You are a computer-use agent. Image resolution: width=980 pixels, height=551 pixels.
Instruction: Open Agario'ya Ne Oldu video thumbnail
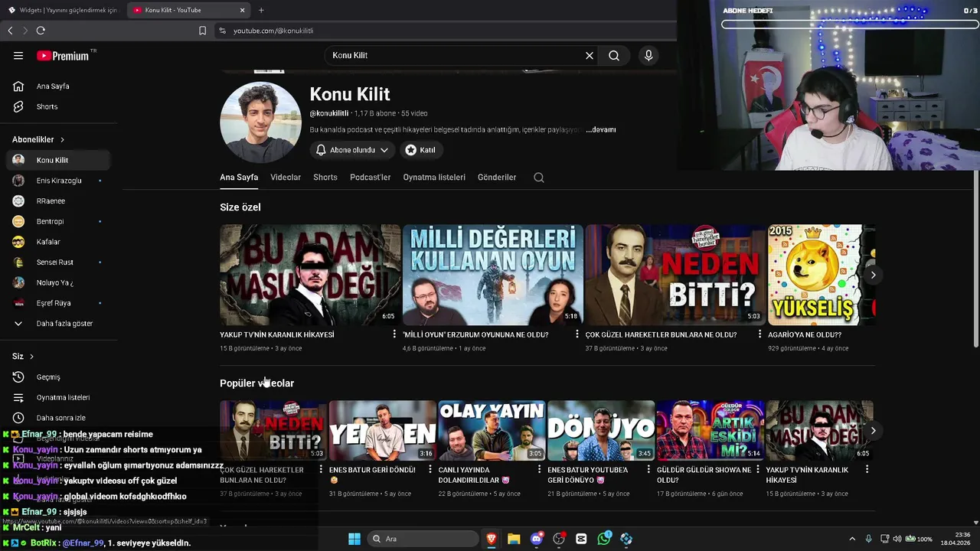(822, 275)
